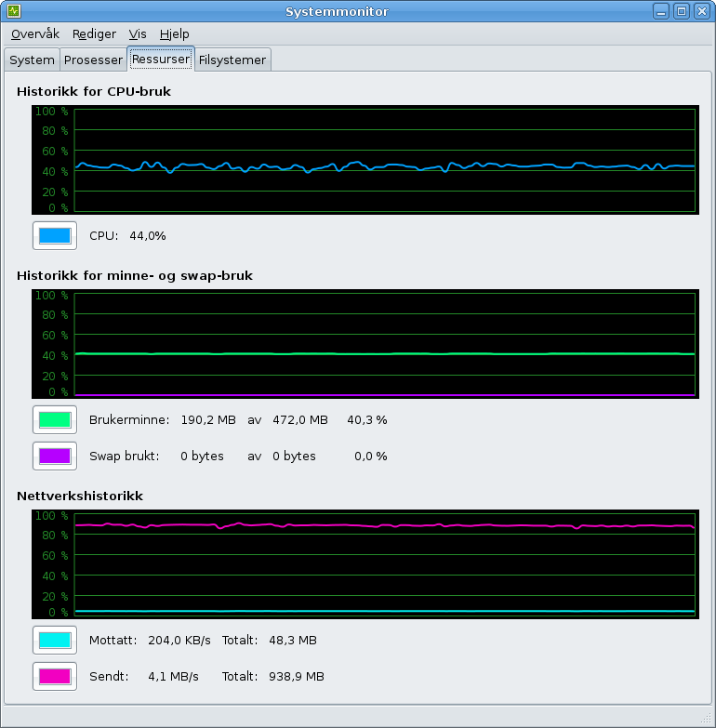
Task: Click the network history graph
Action: click(365, 564)
